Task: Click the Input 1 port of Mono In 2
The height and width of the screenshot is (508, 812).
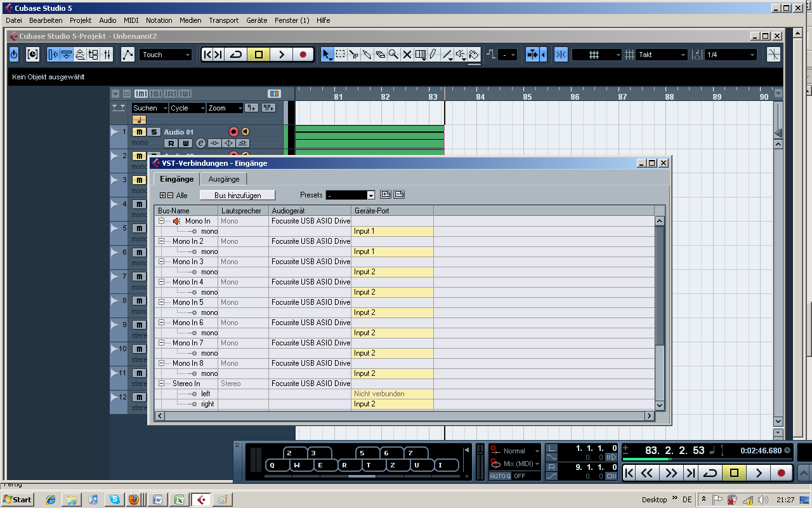Action: click(391, 251)
